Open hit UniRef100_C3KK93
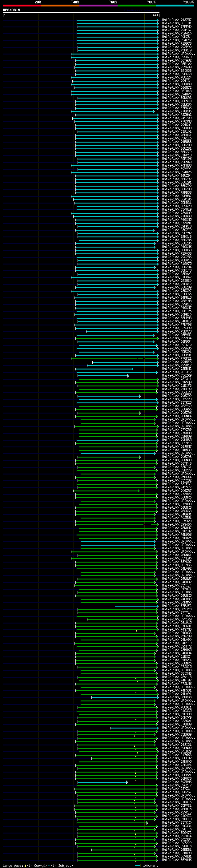The height and width of the screenshot is (868, 197). pos(176,853)
